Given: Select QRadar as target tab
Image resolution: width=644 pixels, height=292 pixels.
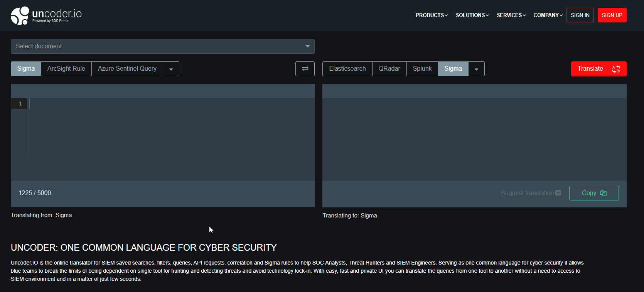Looking at the screenshot, I should (x=389, y=69).
